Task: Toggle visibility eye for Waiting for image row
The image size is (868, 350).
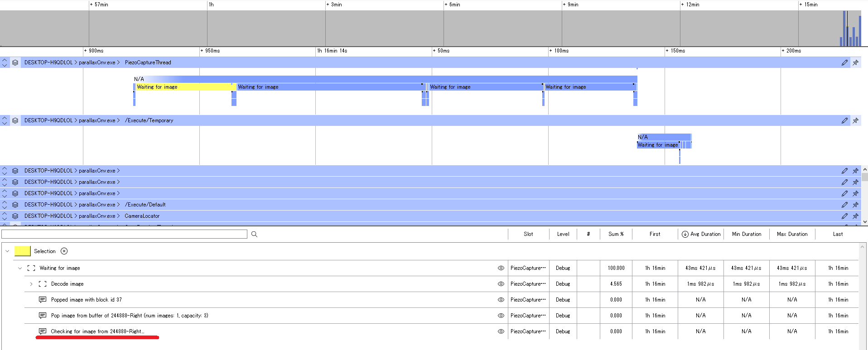Action: [x=501, y=268]
